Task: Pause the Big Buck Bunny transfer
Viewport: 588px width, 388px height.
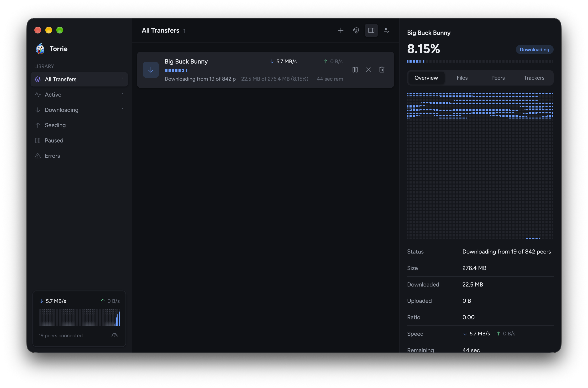Action: click(355, 70)
